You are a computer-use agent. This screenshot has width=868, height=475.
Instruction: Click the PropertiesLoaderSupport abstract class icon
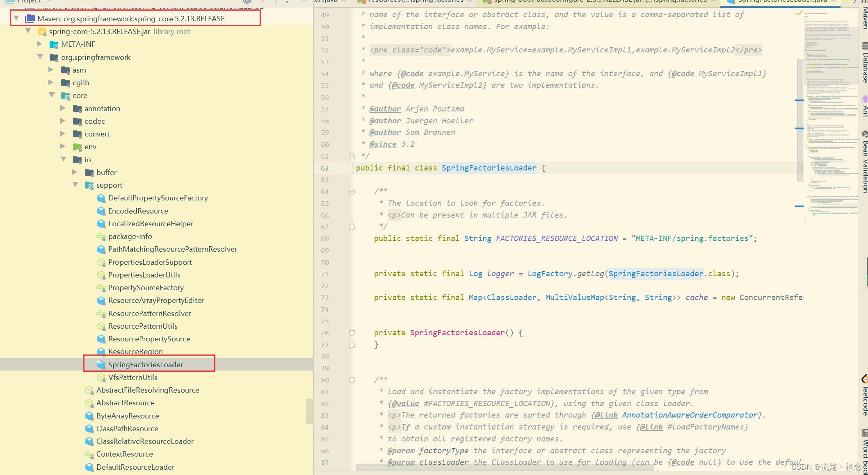[101, 262]
